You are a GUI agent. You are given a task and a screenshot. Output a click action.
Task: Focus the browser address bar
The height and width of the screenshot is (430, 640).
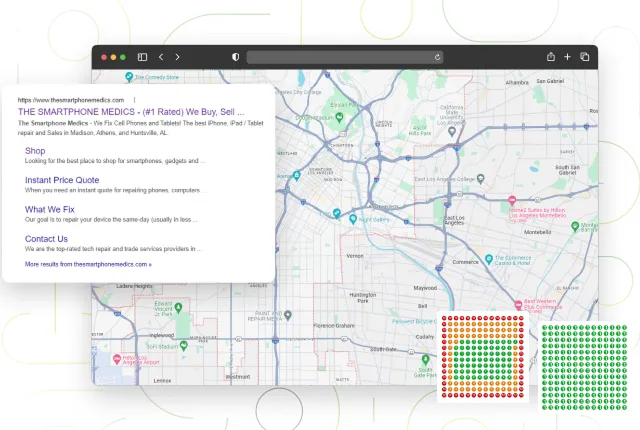(345, 57)
